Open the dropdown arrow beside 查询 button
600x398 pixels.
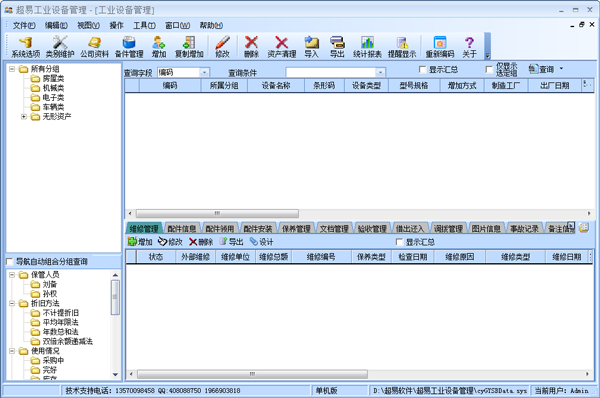(x=561, y=69)
